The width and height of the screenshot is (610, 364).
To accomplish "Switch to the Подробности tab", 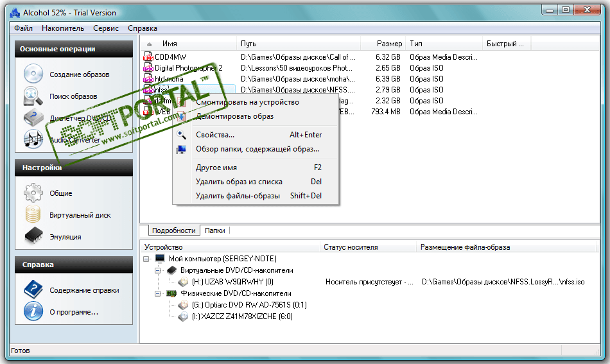I will 173,230.
